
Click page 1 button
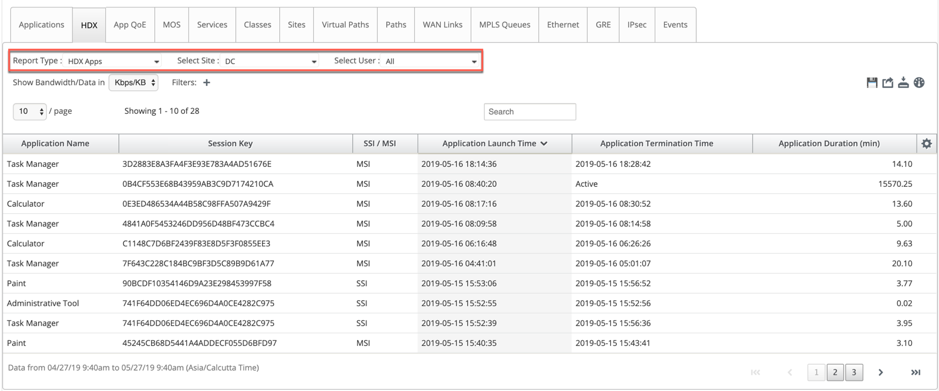(x=815, y=372)
